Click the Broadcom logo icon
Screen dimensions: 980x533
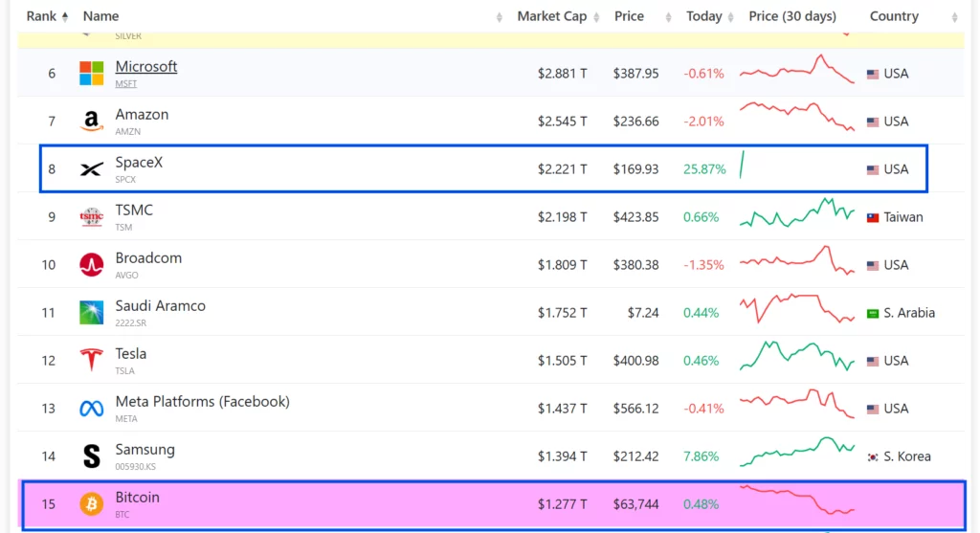click(x=91, y=265)
